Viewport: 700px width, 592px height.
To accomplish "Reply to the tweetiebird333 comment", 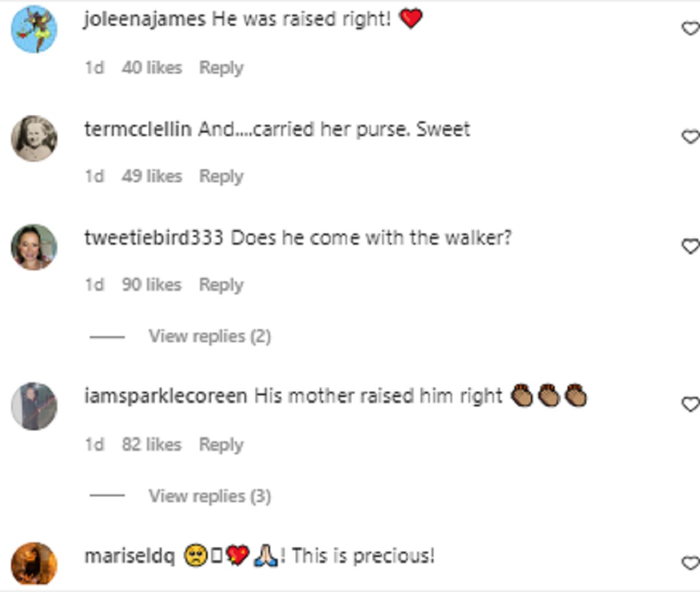I will 221,285.
